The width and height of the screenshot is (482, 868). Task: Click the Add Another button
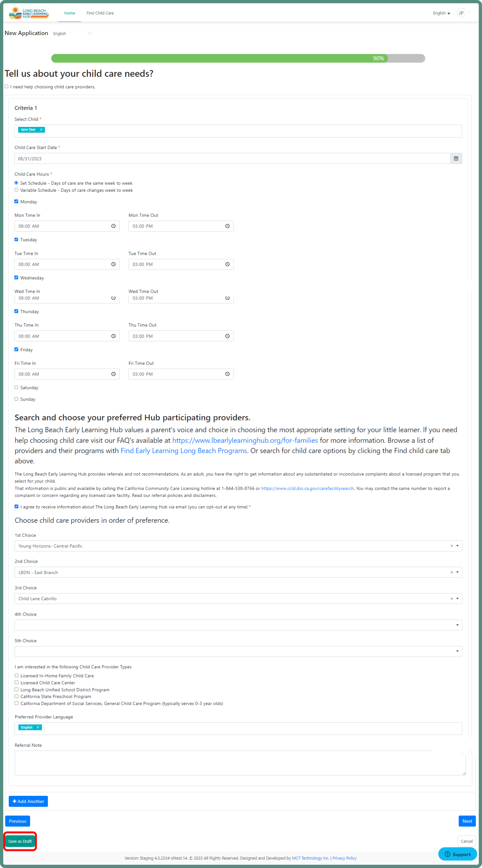point(28,801)
